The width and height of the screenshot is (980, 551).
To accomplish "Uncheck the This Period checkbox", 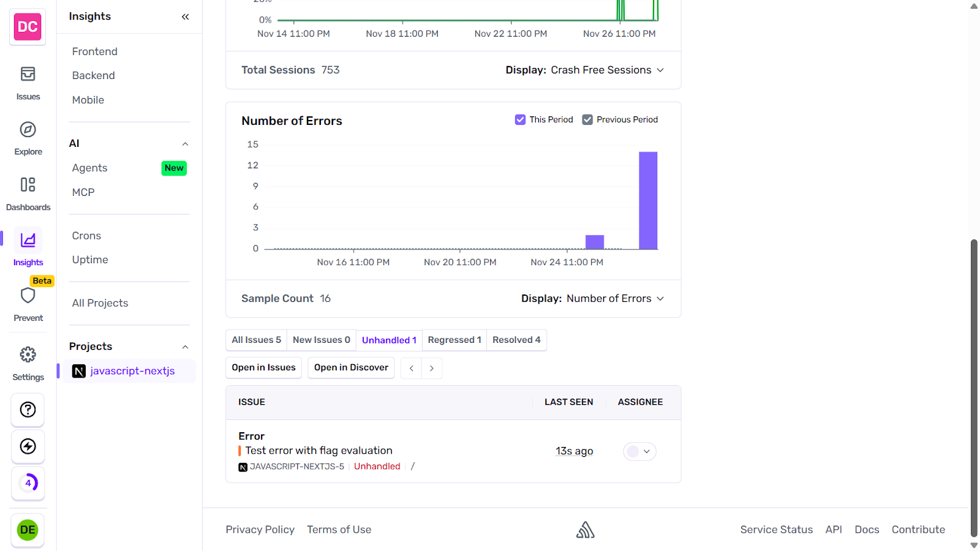I will [520, 119].
